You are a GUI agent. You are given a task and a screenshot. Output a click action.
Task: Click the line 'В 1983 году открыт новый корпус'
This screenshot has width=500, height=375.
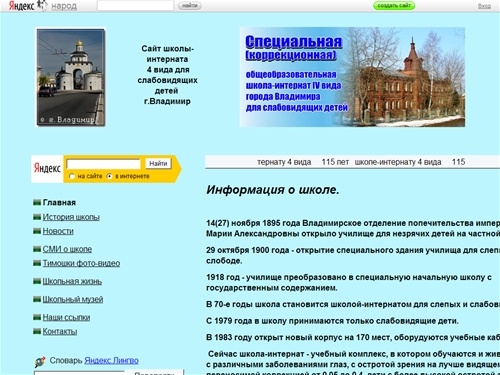(353, 337)
